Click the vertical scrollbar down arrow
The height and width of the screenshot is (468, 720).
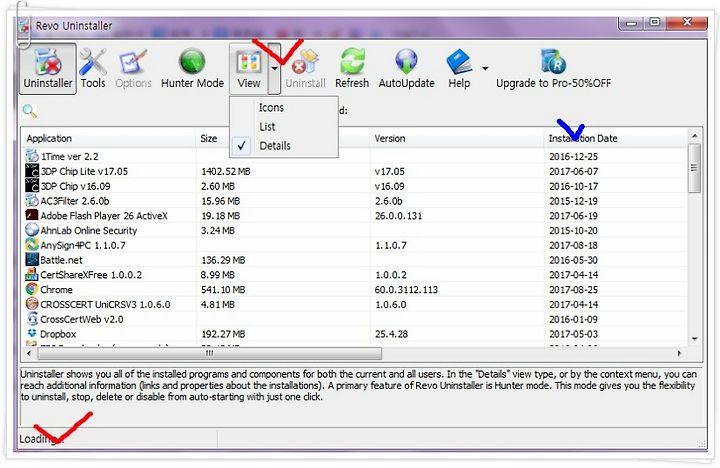point(695,339)
